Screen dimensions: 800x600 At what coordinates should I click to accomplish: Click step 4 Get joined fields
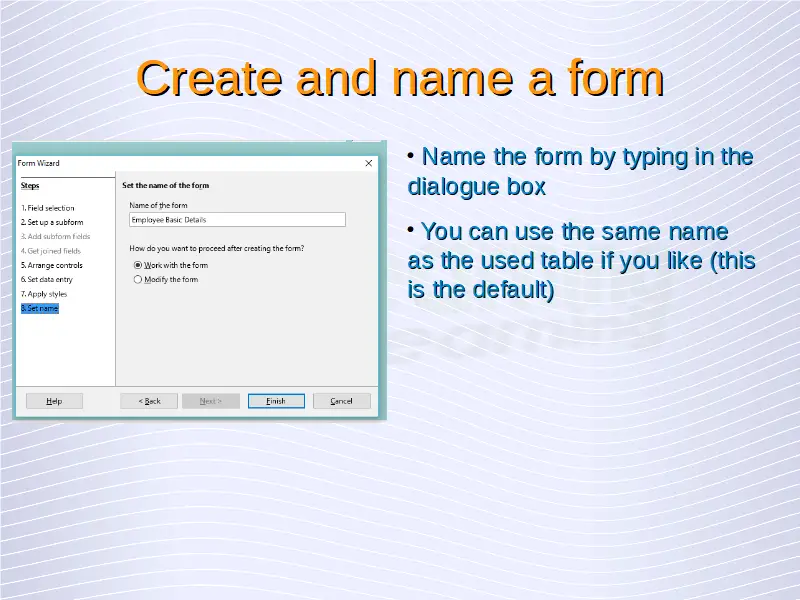(51, 251)
